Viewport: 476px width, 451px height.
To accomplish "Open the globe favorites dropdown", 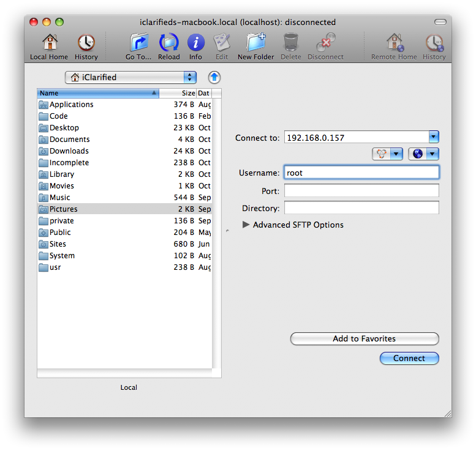I will (x=424, y=154).
